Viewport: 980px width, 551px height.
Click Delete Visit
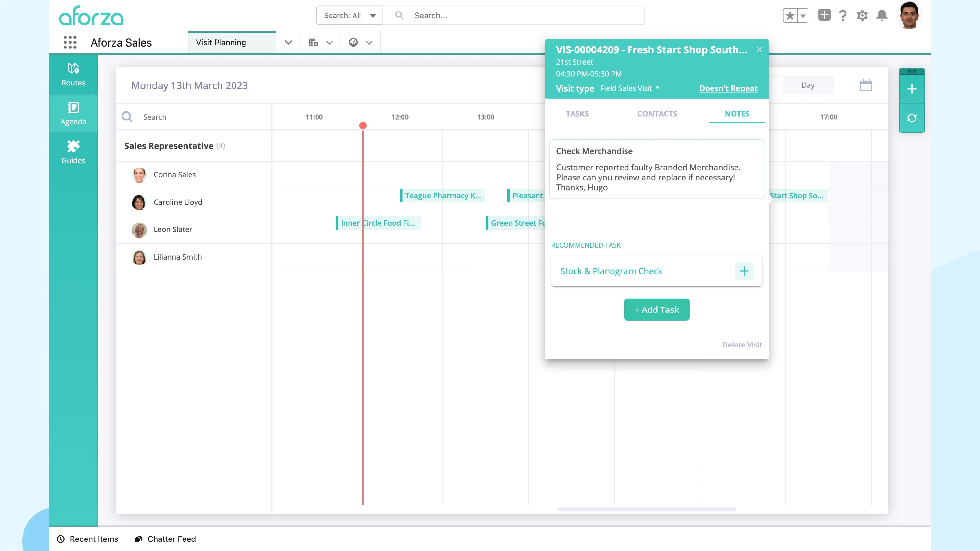(x=742, y=345)
